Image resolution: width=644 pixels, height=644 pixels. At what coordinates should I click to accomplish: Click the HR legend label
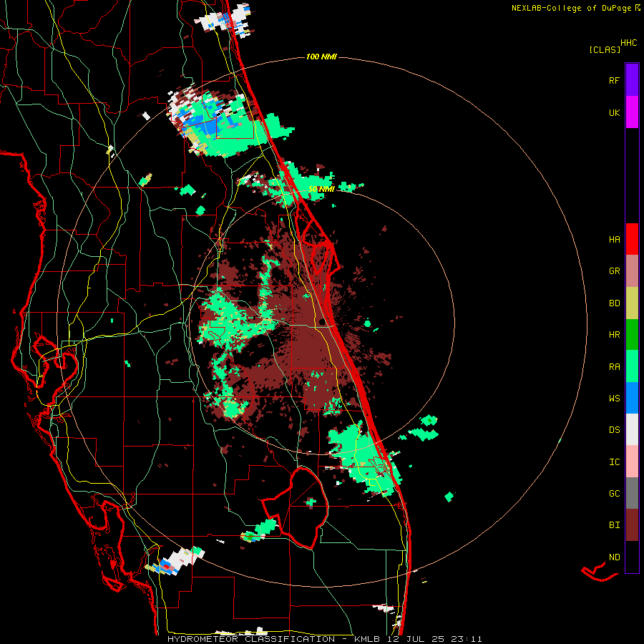[x=614, y=335]
